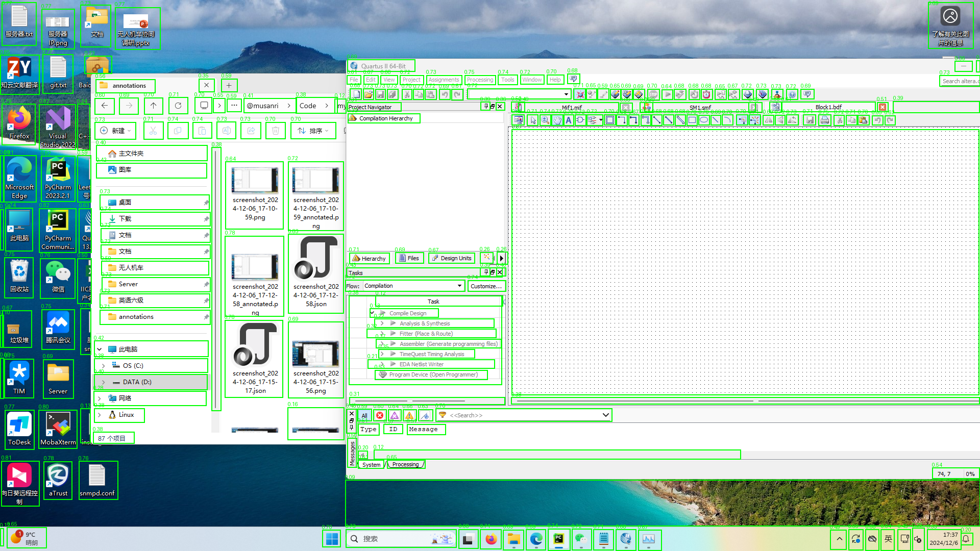Click the Zoom tool magnifier
Screen dimensions: 980x551
(545, 120)
